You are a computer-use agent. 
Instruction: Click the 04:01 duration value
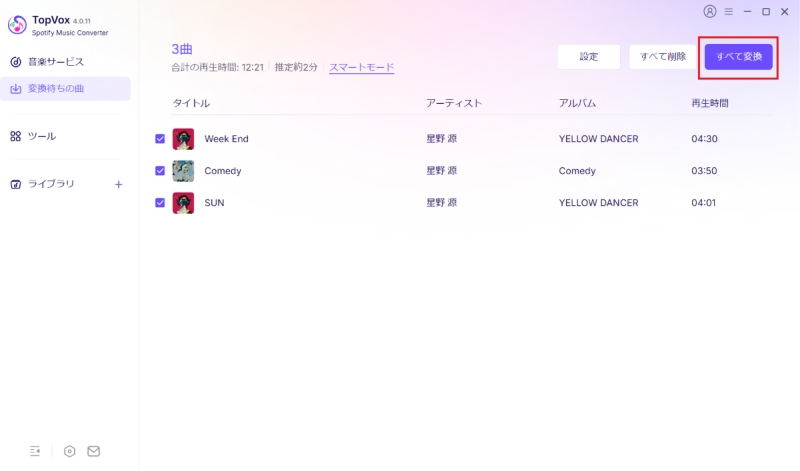pos(704,203)
